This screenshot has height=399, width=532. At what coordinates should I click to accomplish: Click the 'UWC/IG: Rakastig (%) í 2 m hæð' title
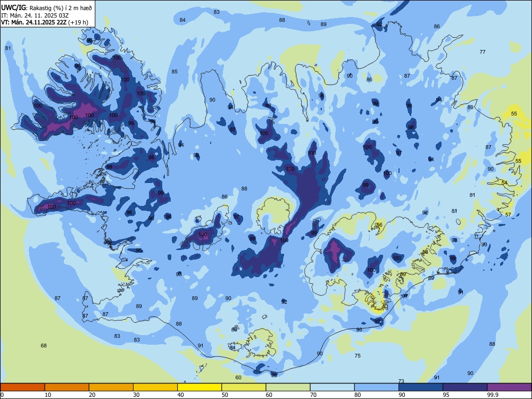(x=47, y=8)
